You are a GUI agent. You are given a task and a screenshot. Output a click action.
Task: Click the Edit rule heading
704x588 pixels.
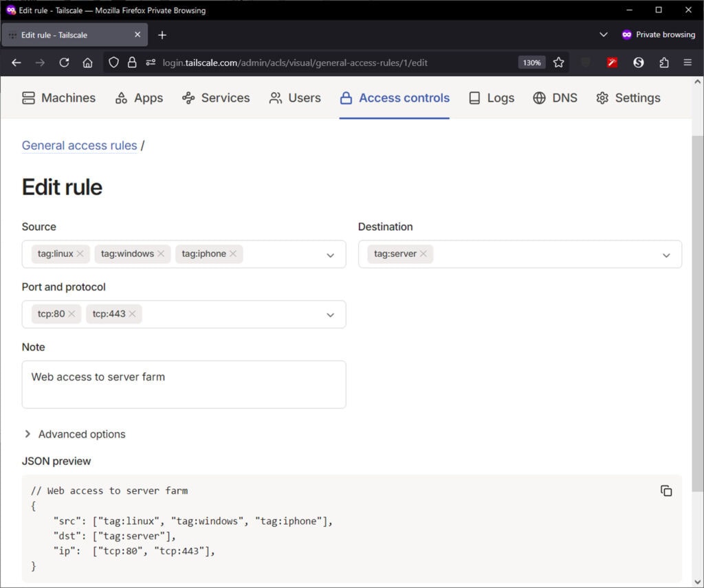pos(62,187)
